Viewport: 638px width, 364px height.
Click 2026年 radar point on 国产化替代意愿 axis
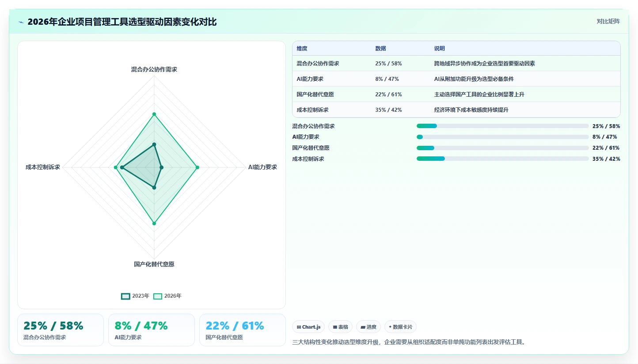click(154, 224)
